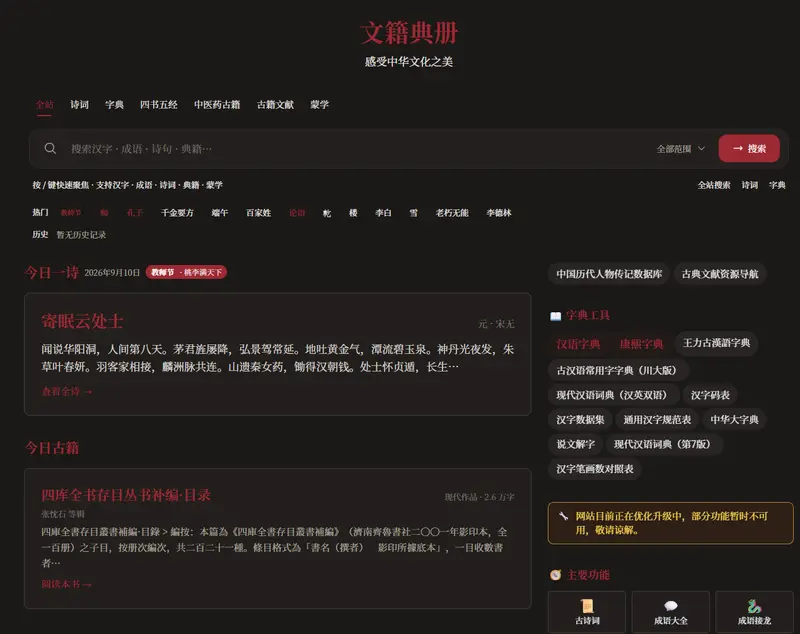Image resolution: width=800 pixels, height=634 pixels.
Task: Switch to the 诗词 tab
Action: tap(80, 105)
